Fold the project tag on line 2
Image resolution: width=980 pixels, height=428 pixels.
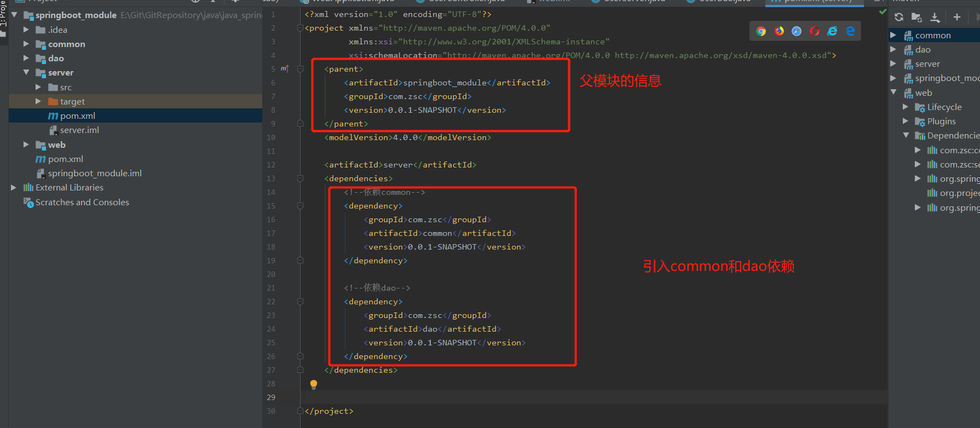click(x=300, y=28)
